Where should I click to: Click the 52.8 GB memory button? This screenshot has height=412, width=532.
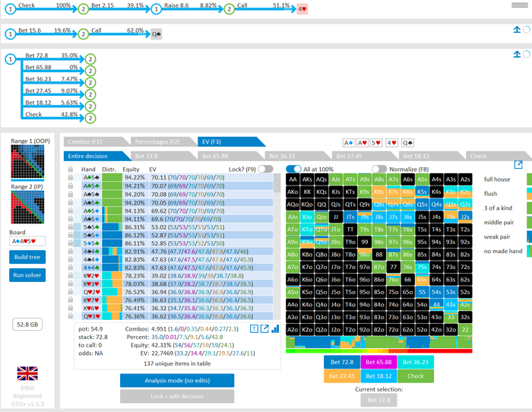[x=27, y=325]
